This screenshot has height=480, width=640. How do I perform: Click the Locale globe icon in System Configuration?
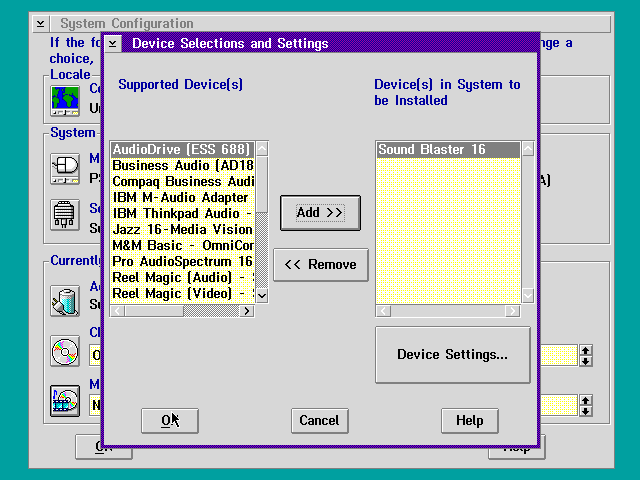pyautogui.click(x=65, y=101)
